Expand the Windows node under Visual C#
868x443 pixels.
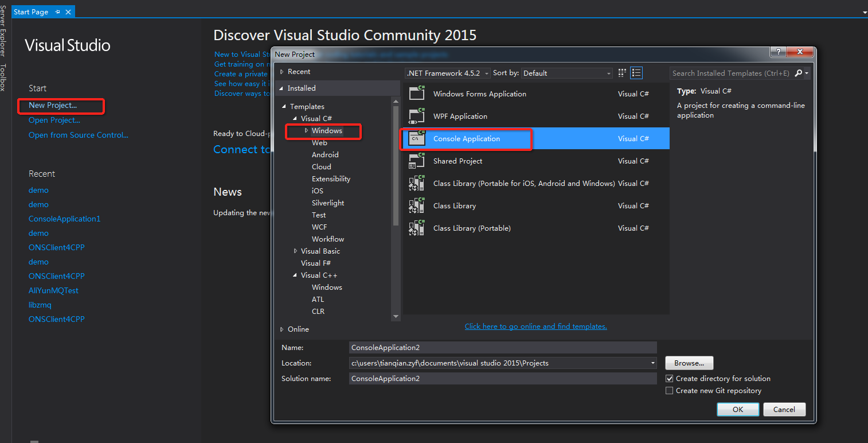point(306,131)
